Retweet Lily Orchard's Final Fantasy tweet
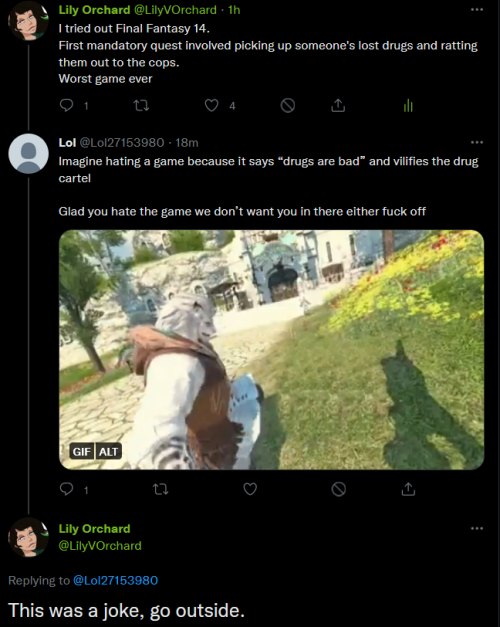The width and height of the screenshot is (500, 627). click(x=141, y=106)
